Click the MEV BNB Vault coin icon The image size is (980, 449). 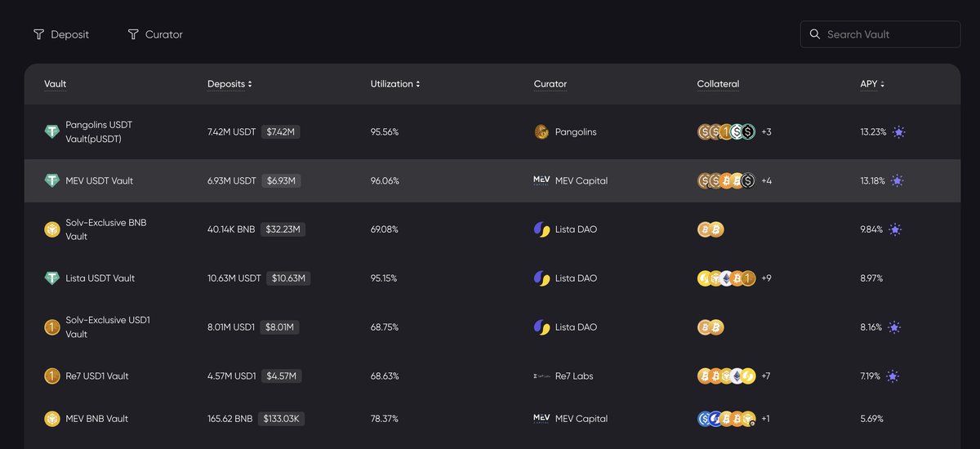tap(52, 419)
